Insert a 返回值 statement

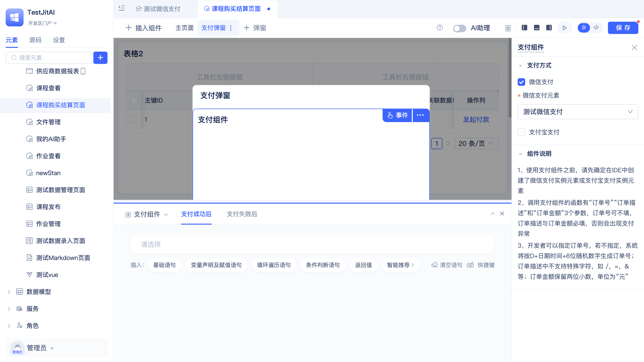tap(363, 265)
